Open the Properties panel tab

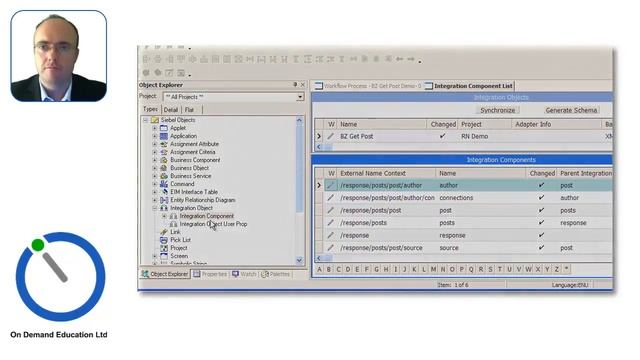click(210, 274)
